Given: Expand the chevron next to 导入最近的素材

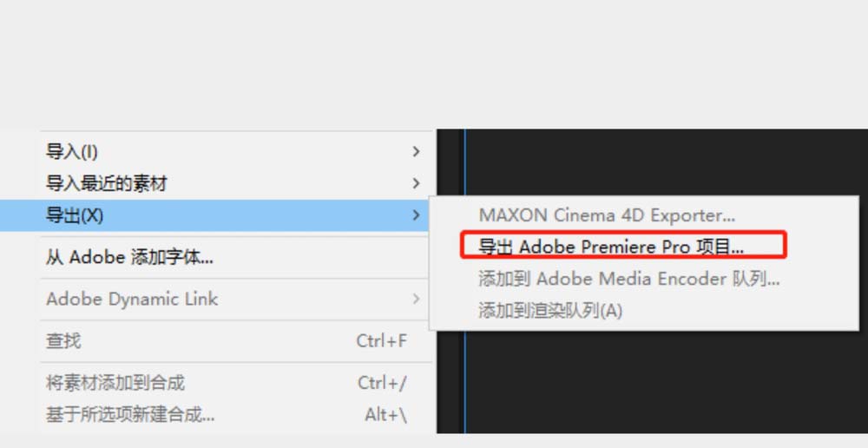Looking at the screenshot, I should coord(417,183).
